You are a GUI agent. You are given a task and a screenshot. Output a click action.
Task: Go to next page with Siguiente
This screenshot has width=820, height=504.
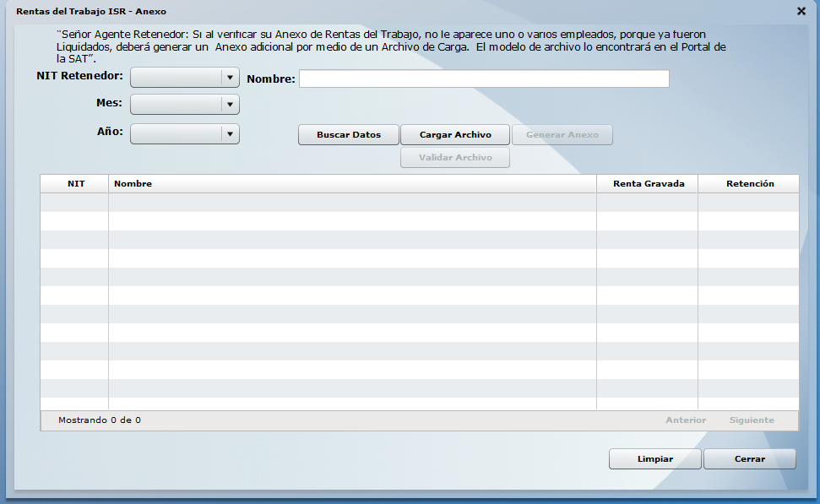[751, 420]
